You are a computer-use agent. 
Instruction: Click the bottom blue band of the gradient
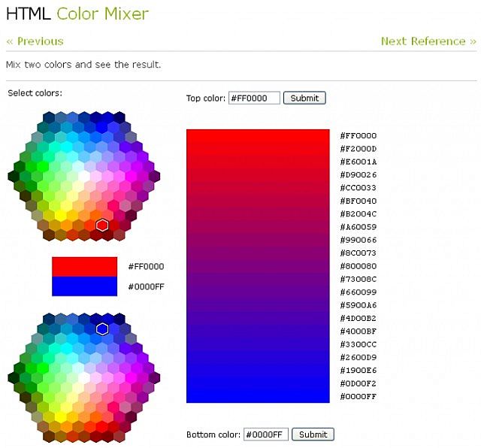click(x=258, y=396)
